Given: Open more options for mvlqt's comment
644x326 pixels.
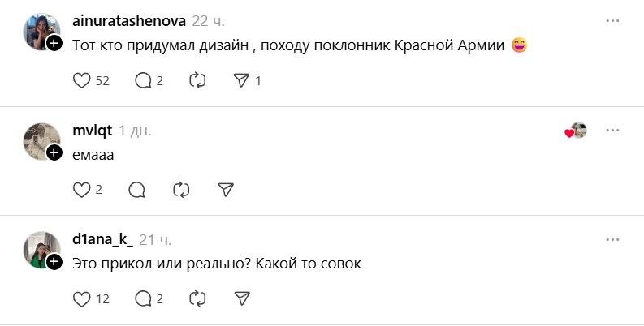Looking at the screenshot, I should (x=612, y=130).
